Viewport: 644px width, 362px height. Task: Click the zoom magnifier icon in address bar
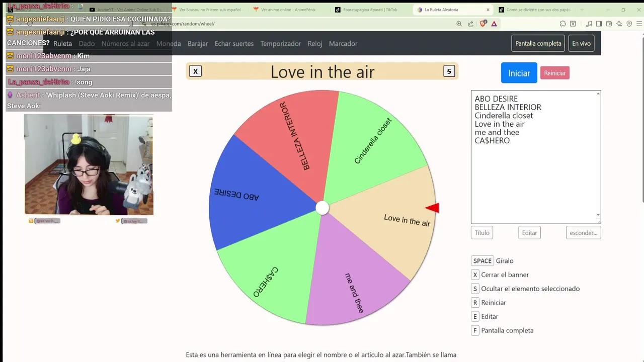459,24
